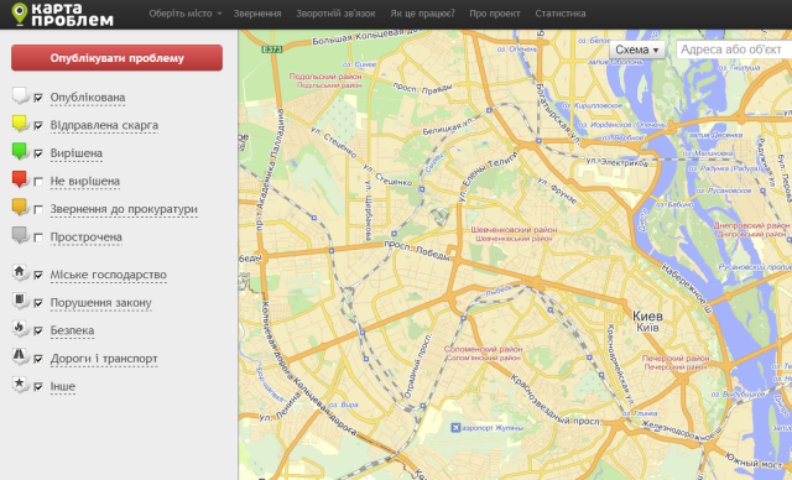Open the Оберіть місто city dropdown
Viewport: 792px width, 480px height.
[x=185, y=14]
